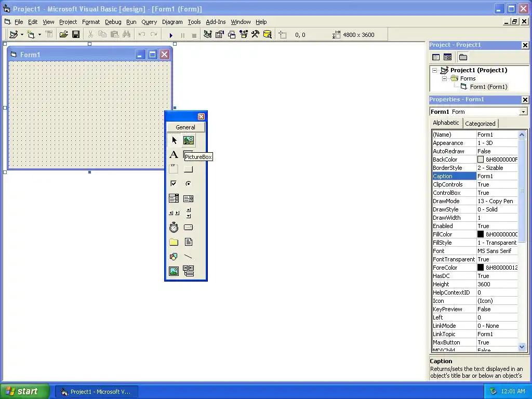The width and height of the screenshot is (532, 399).
Task: Start the program with Run arrow
Action: (x=171, y=35)
